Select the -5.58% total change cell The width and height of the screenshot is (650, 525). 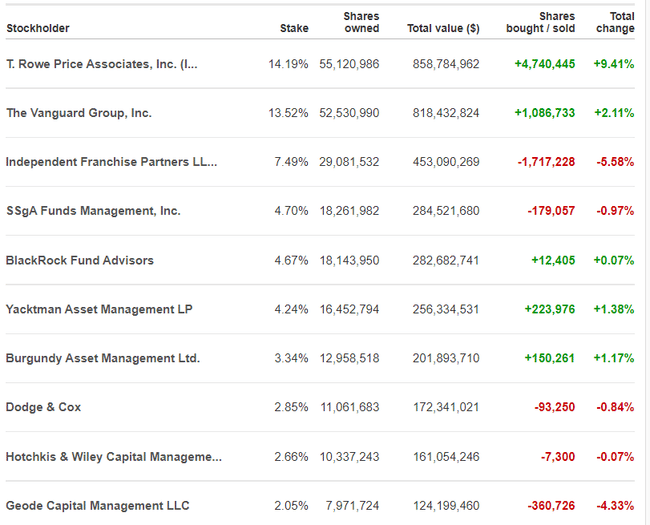click(x=614, y=162)
